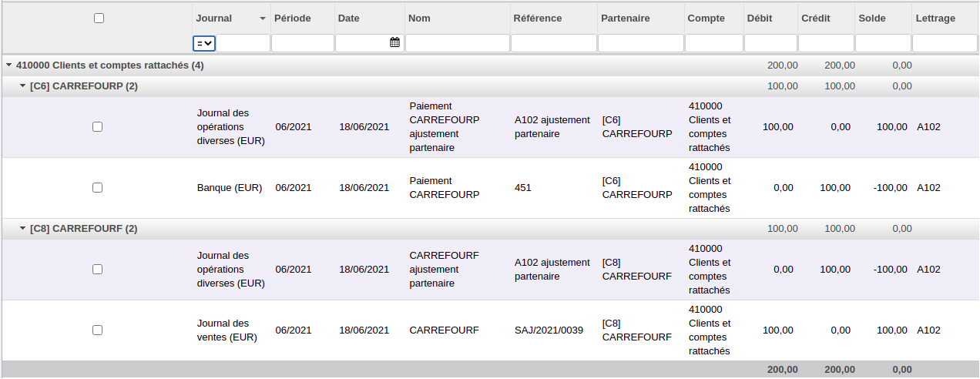Click the Compte filter text box
Image resolution: width=980 pixels, height=379 pixels.
713,43
